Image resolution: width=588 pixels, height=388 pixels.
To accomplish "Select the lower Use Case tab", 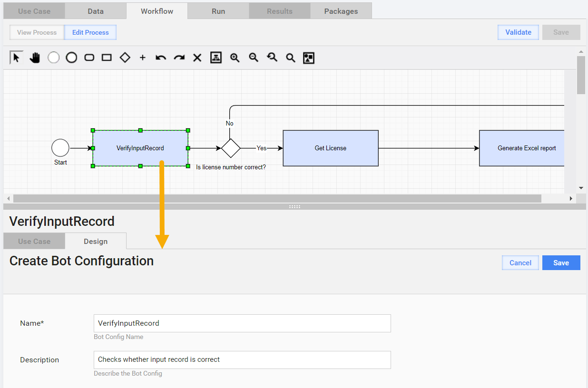I will 34,241.
